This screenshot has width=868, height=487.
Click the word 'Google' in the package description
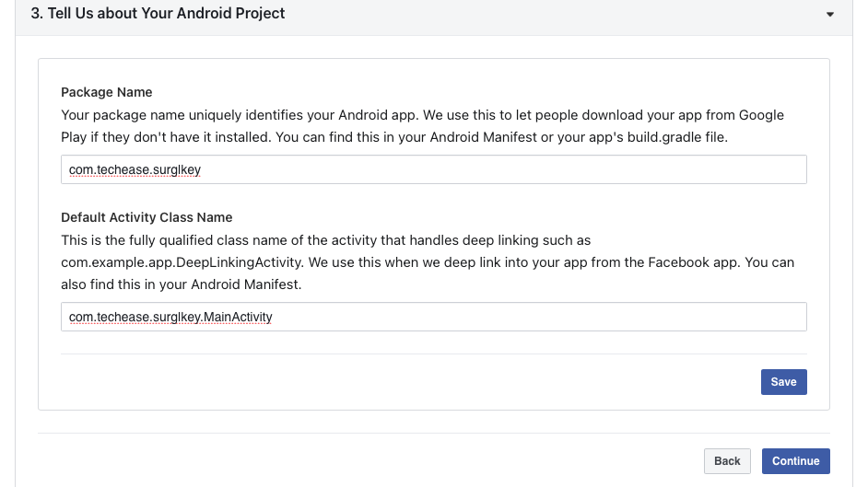pyautogui.click(x=761, y=115)
